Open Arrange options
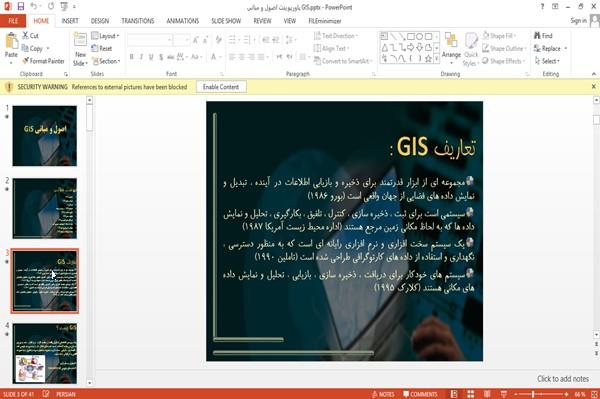Image resolution: width=600 pixels, height=399 pixels. pyautogui.click(x=451, y=47)
